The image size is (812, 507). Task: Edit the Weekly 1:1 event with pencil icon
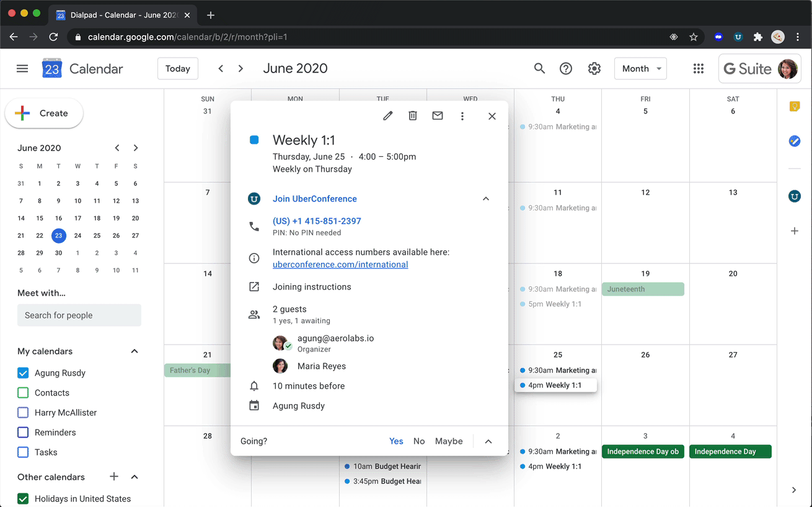pos(388,116)
